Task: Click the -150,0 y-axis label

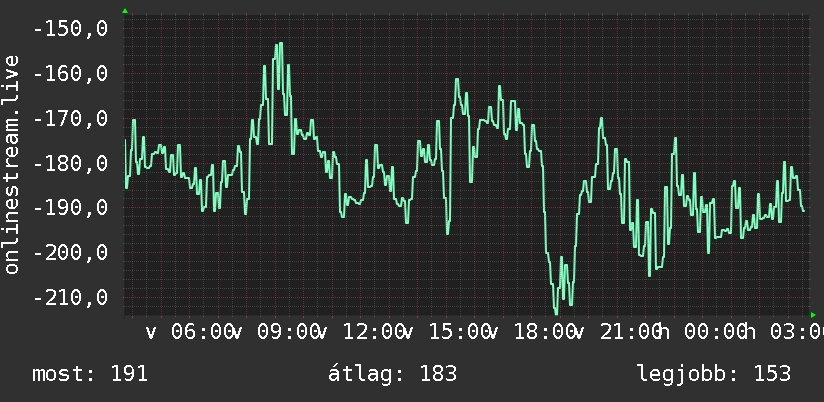Action: [70, 29]
